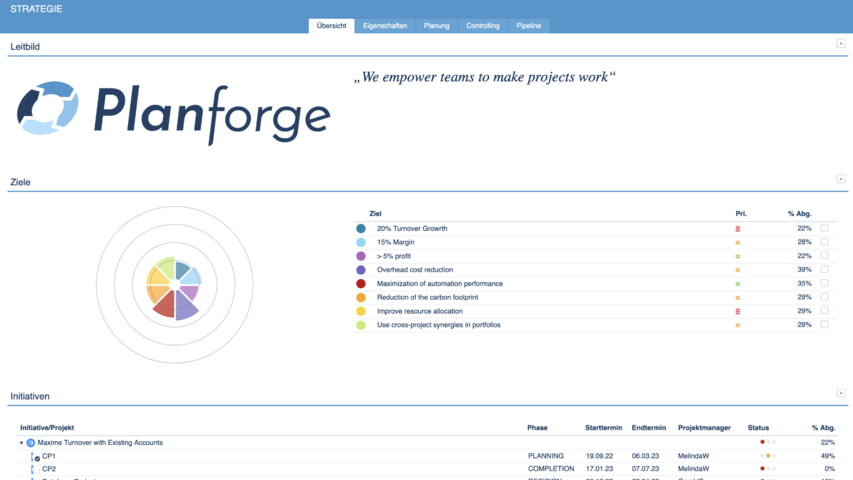Click the status indicator for CP1
This screenshot has height=480, width=853.
767,456
